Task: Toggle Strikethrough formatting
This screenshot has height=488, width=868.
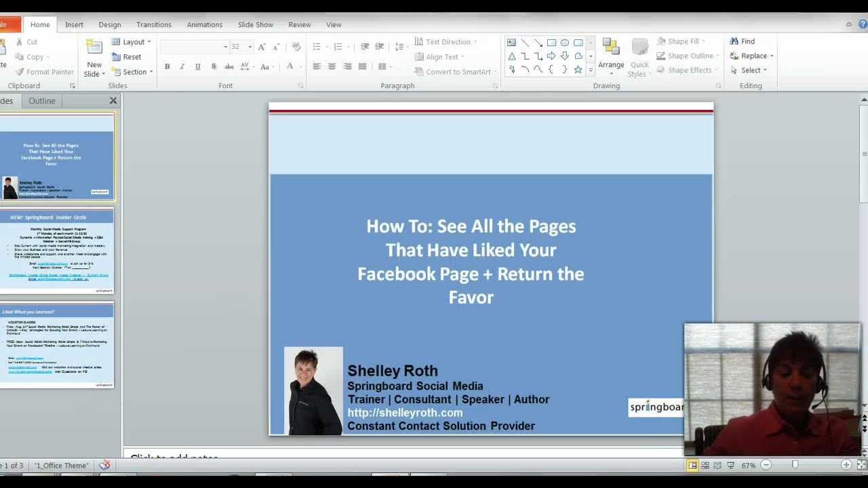Action: pos(229,66)
